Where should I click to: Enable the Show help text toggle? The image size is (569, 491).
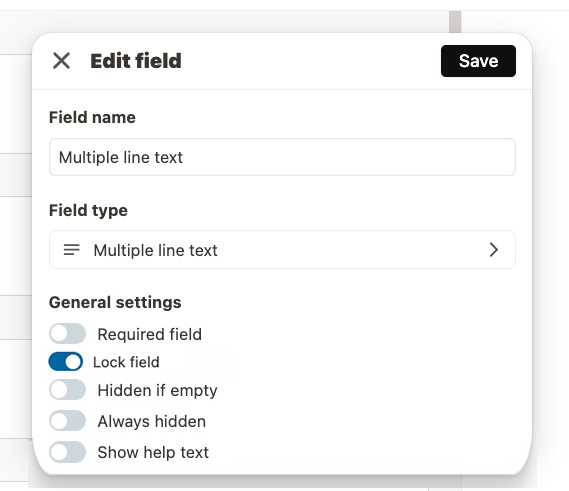point(67,452)
